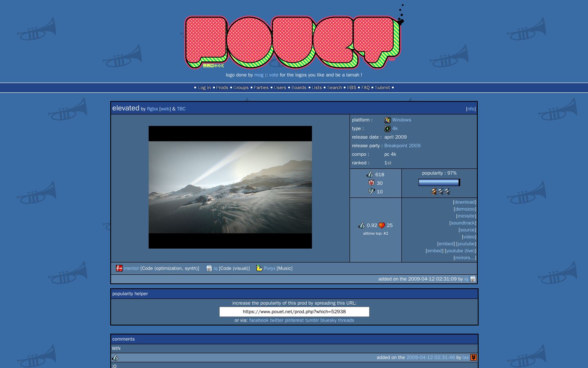Share the prod via tumblr
588x368 pixels.
coord(312,320)
